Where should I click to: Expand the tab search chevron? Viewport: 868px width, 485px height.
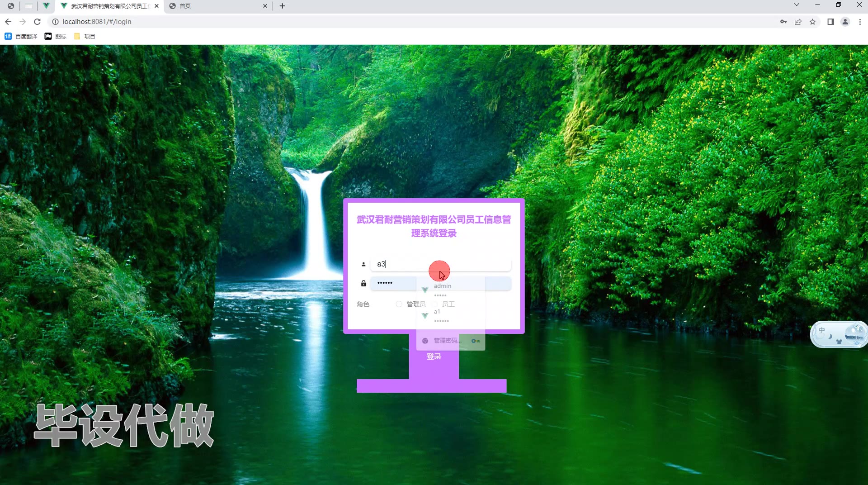pyautogui.click(x=797, y=5)
